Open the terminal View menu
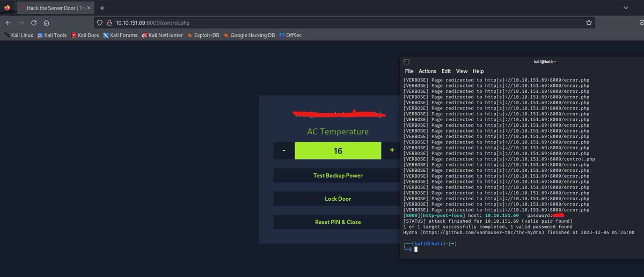The width and height of the screenshot is (644, 277). [x=462, y=71]
